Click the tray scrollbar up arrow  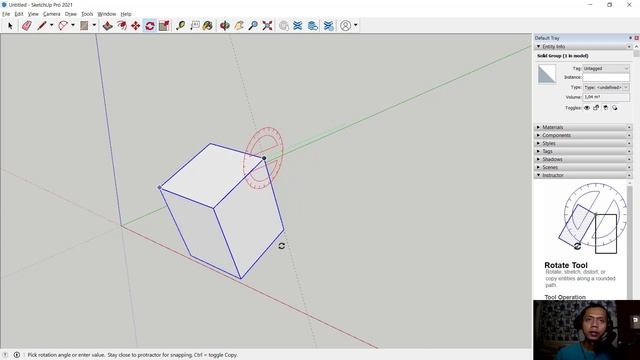(x=636, y=47)
